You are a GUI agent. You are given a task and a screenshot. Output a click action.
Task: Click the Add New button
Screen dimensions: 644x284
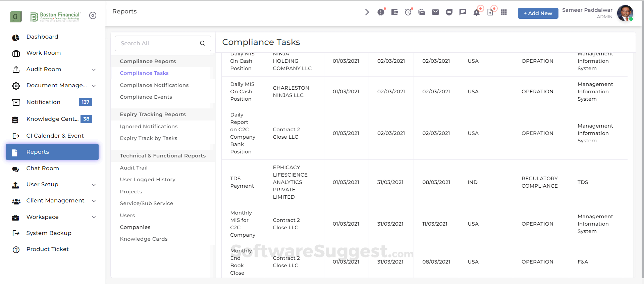pyautogui.click(x=538, y=13)
